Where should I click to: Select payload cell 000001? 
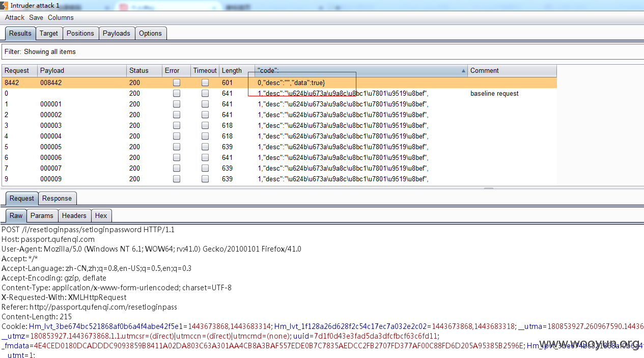pos(51,104)
